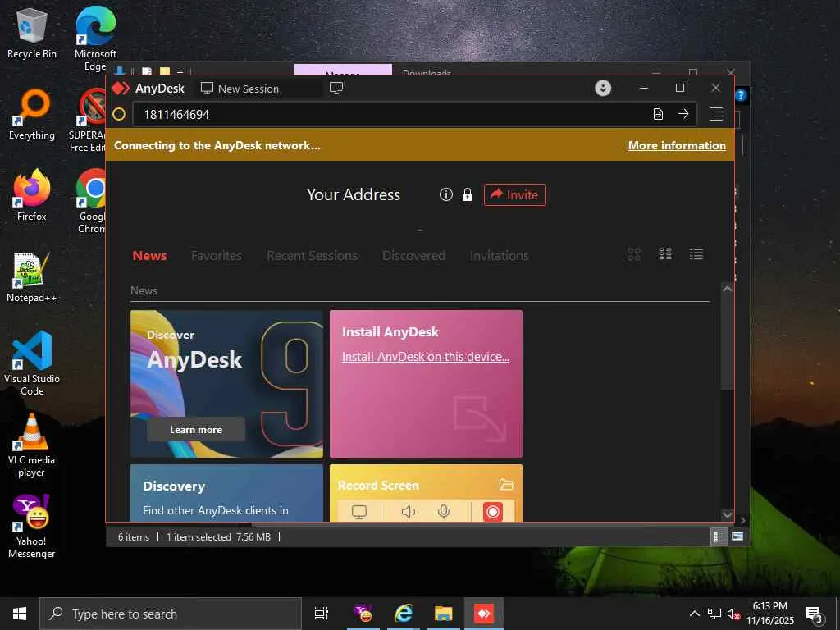Screen dimensions: 840x630
Task: Toggle microphone in Record Screen
Action: coord(444,512)
